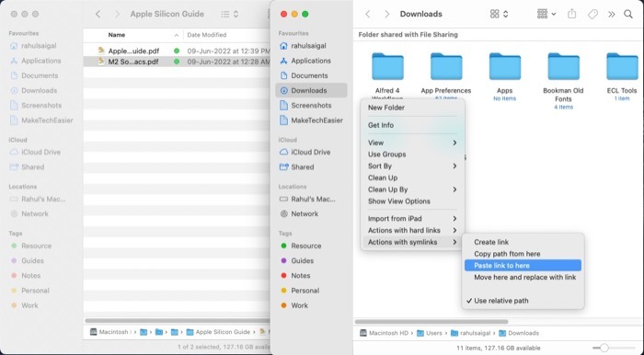644x355 pixels.
Task: Expand the Import from iPad submenu
Action: click(x=412, y=219)
